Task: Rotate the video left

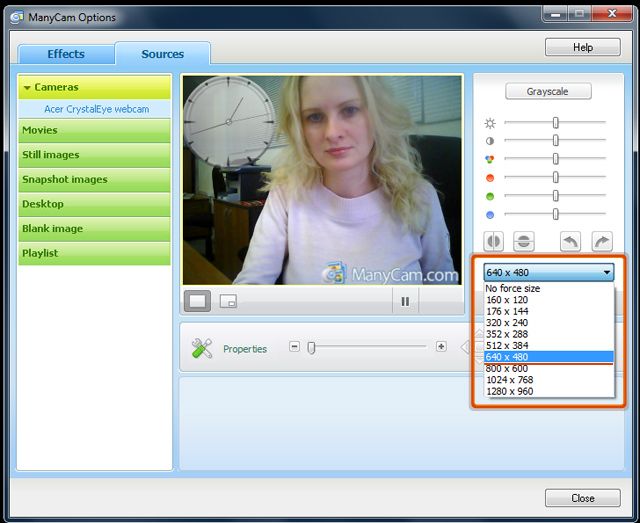Action: [x=569, y=242]
